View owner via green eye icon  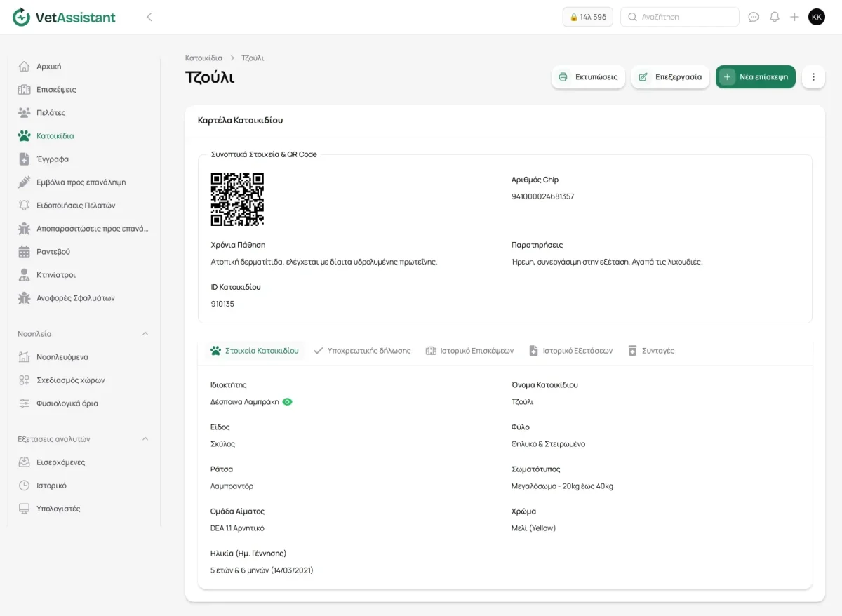[x=287, y=401]
